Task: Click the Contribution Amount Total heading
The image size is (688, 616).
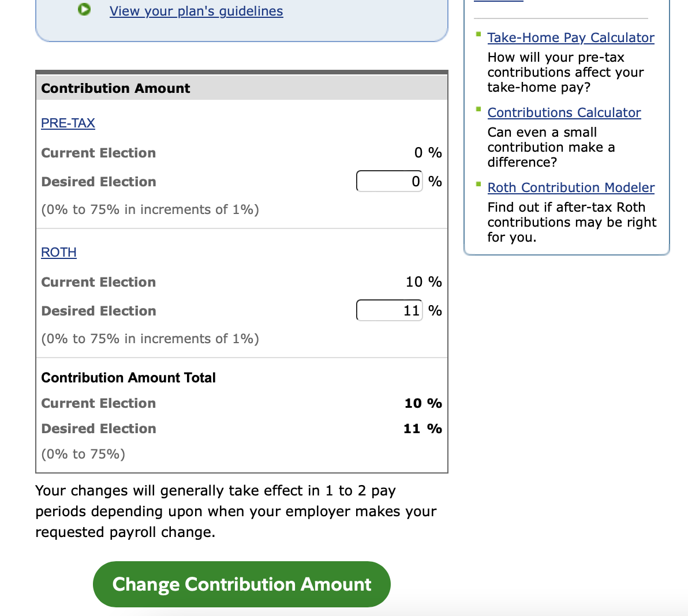Action: [x=128, y=378]
